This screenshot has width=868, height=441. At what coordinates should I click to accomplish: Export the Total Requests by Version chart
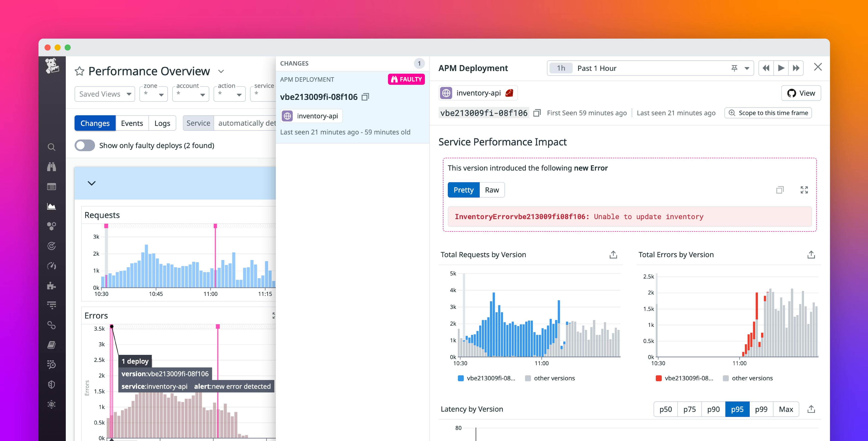(x=613, y=255)
